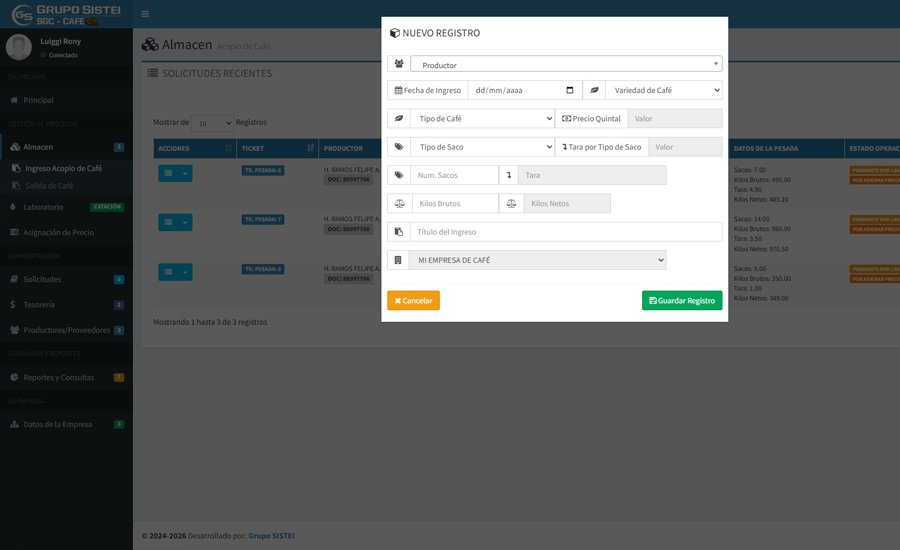
Task: Click the building icon beside company dropdown
Action: tap(398, 260)
